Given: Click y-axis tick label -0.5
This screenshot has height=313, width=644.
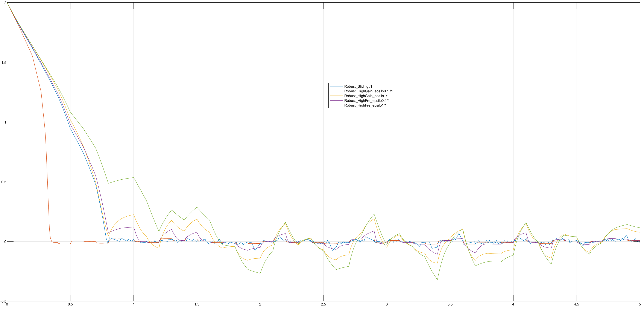Looking at the screenshot, I should (x=3, y=301).
